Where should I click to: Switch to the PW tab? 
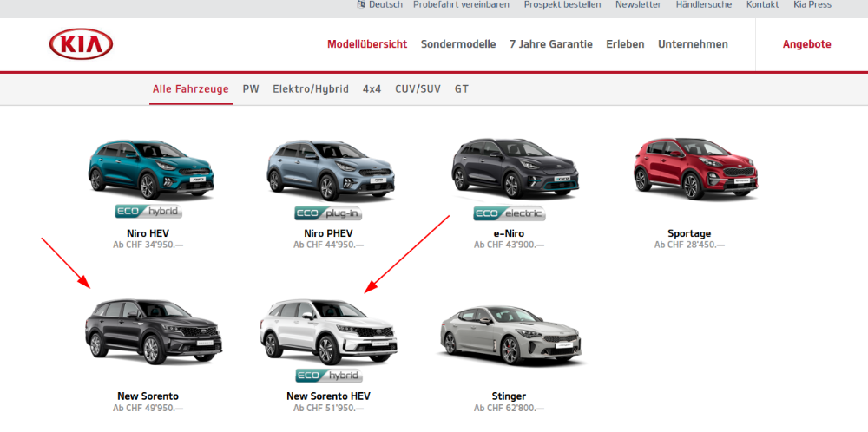click(251, 89)
